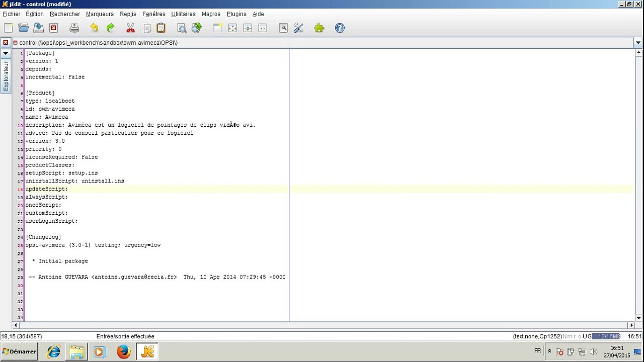Click the horizontal scrollbar right arrow
The image size is (644, 362).
pos(631,325)
